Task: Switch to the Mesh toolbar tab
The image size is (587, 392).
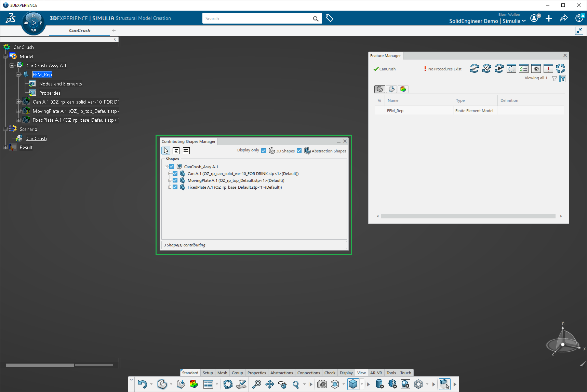Action: (222, 373)
